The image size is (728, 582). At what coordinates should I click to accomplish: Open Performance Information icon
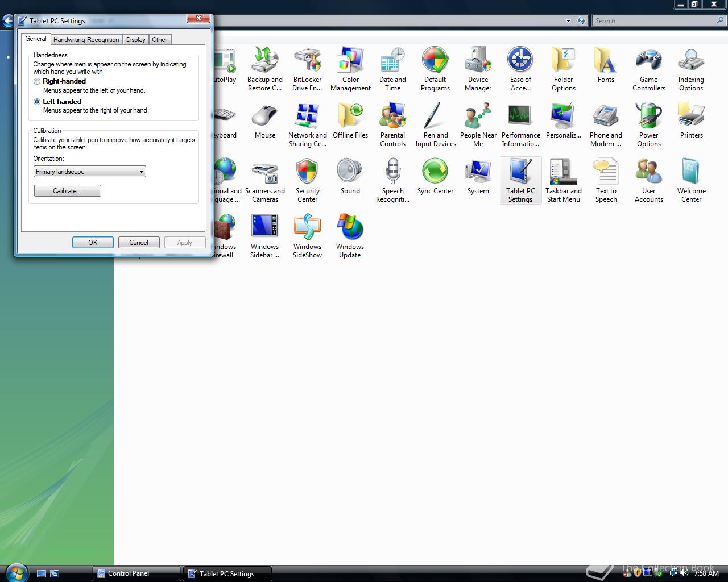520,125
